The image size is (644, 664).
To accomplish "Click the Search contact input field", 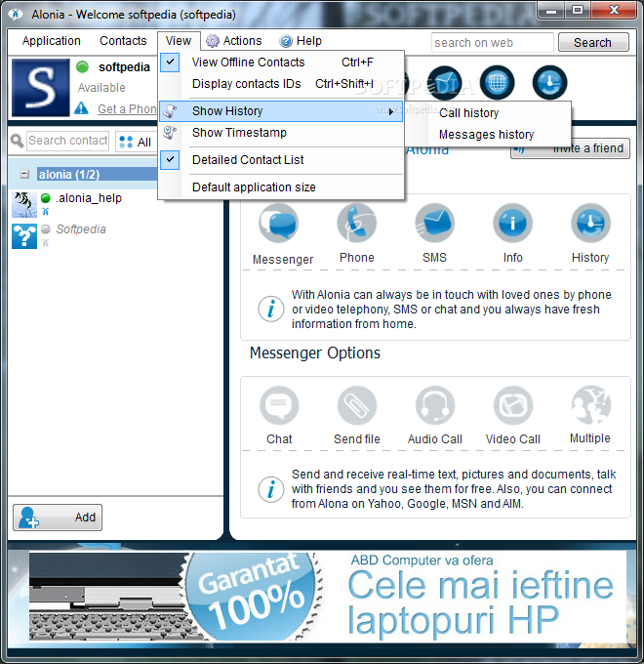I will 67,141.
